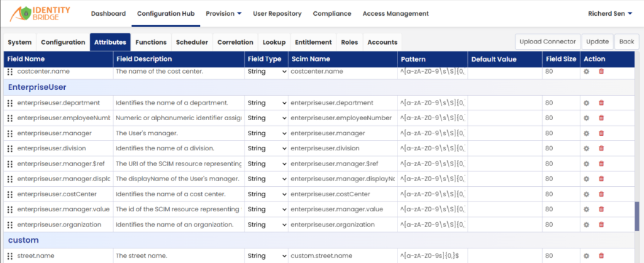Delete the manager displayName attribute row
The width and height of the screenshot is (644, 263).
(601, 179)
